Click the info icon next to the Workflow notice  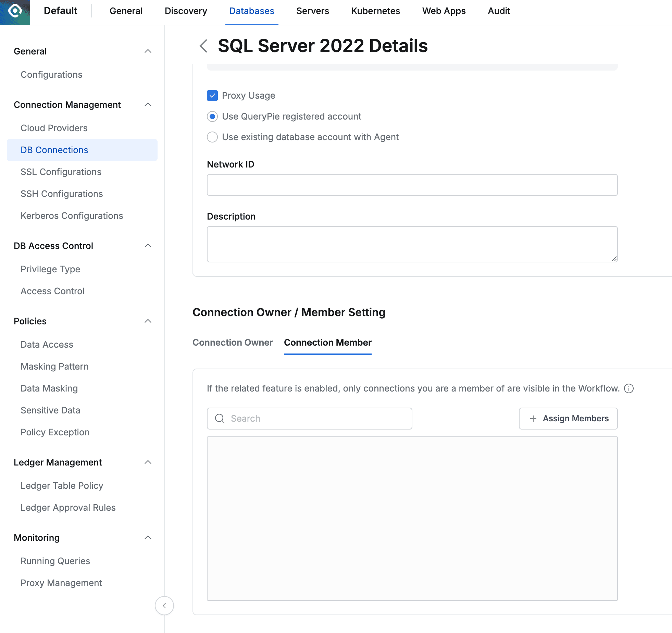(630, 388)
